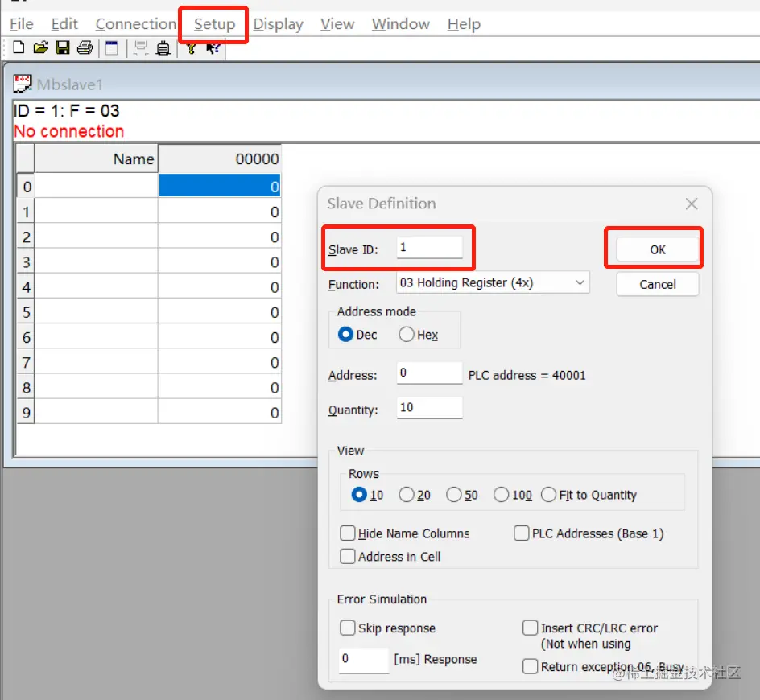Screen dimensions: 760x700
Task: Create a new Mbslave document
Action: [x=19, y=47]
